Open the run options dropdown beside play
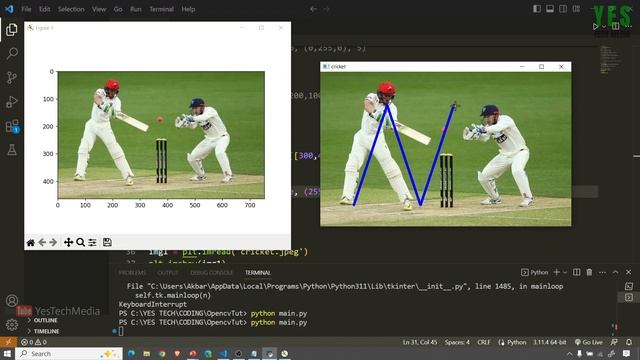 tap(604, 27)
